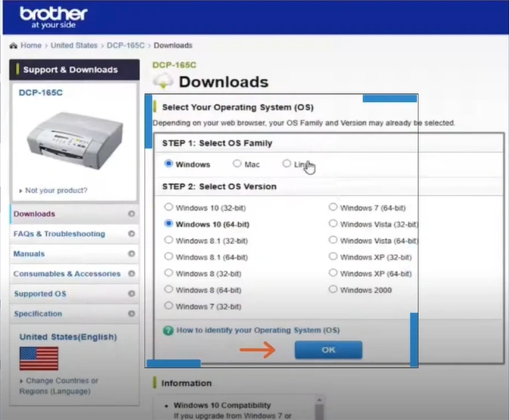This screenshot has height=420, width=509.
Task: Click the Home icon in breadcrumb
Action: [x=14, y=45]
